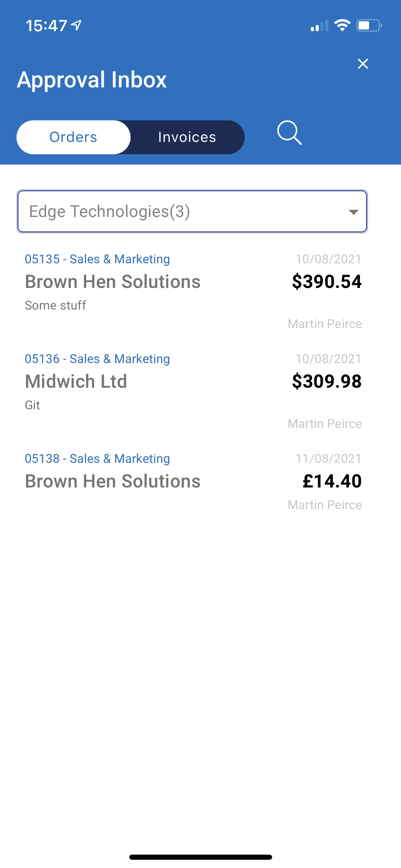
Task: Select the Midwich Ltd order entry
Action: point(193,391)
